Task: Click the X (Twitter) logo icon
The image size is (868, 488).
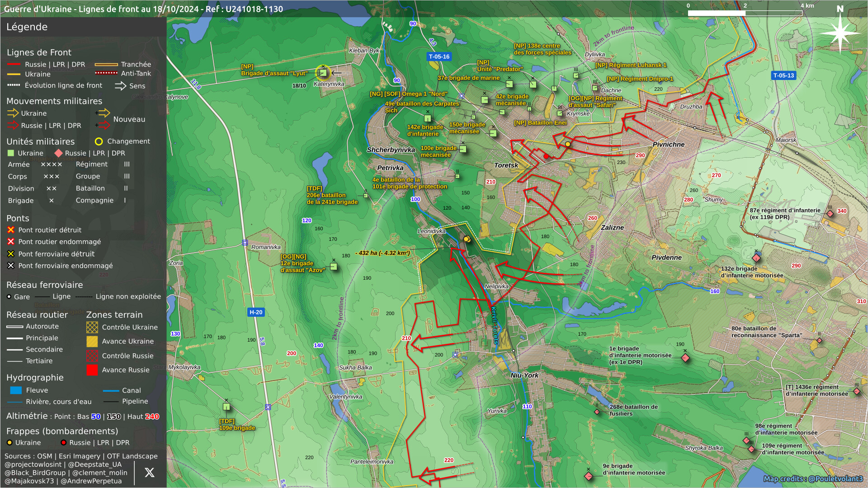Action: tap(149, 473)
